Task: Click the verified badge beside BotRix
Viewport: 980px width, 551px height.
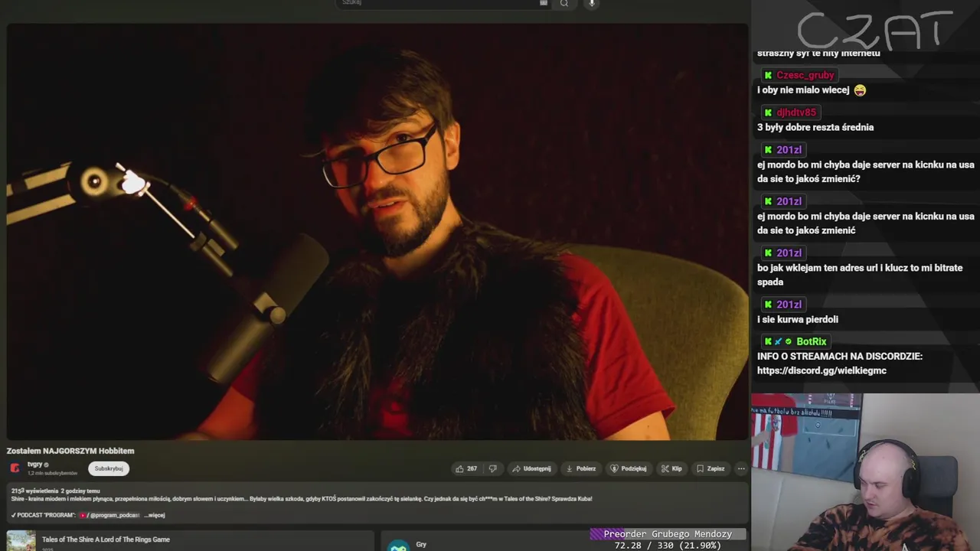Action: click(x=789, y=341)
